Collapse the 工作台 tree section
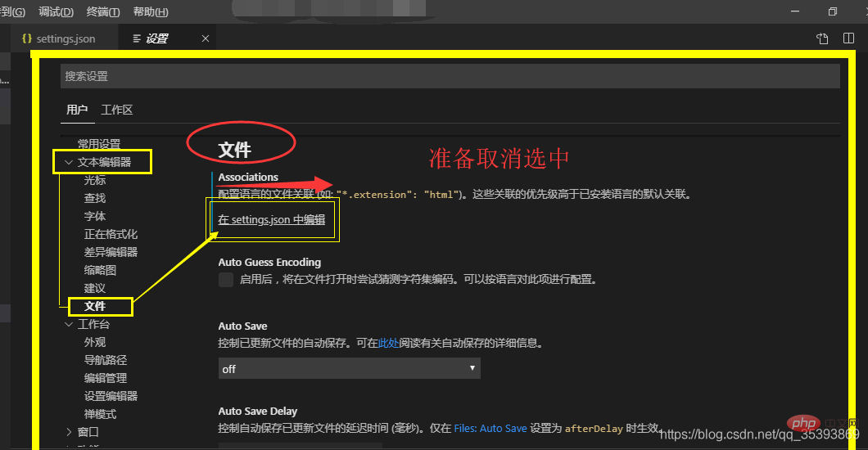The height and width of the screenshot is (450, 868). tap(69, 324)
